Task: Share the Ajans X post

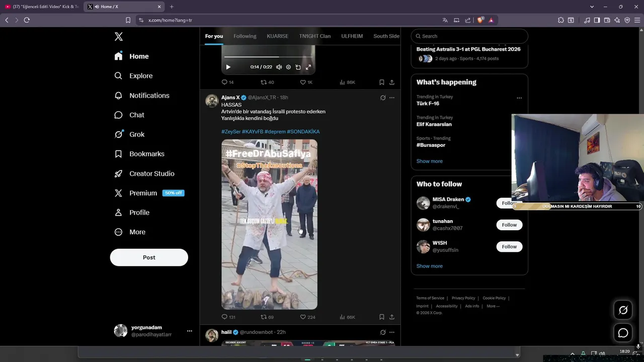Action: (x=392, y=317)
